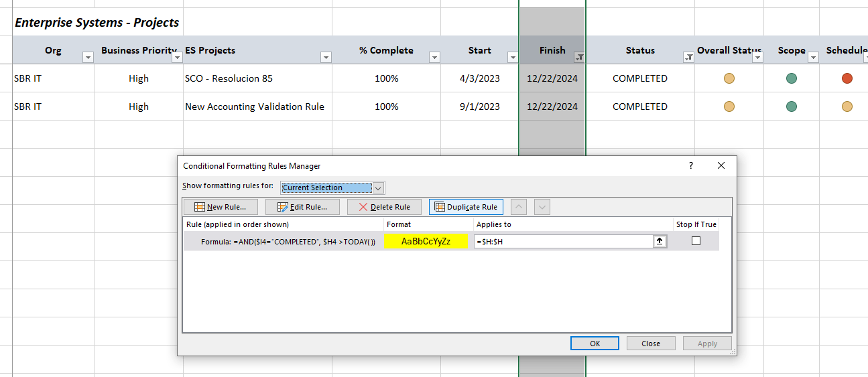868x377 pixels.
Task: Select 'SCO - Resolucion 85' cell
Action: pos(257,78)
